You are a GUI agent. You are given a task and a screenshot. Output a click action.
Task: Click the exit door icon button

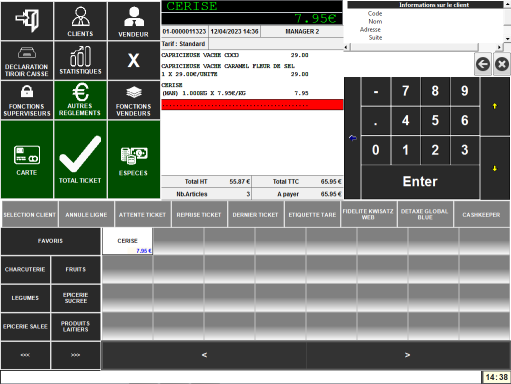point(27,21)
